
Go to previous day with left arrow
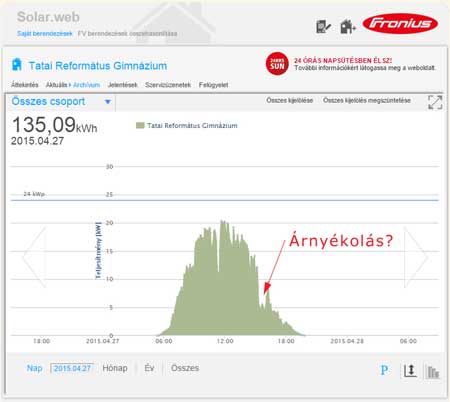[x=34, y=257]
